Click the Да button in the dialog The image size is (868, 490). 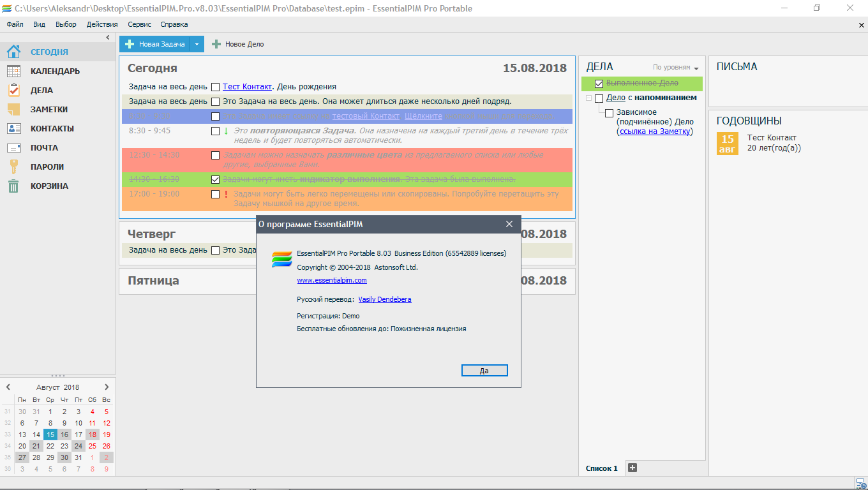pos(484,371)
